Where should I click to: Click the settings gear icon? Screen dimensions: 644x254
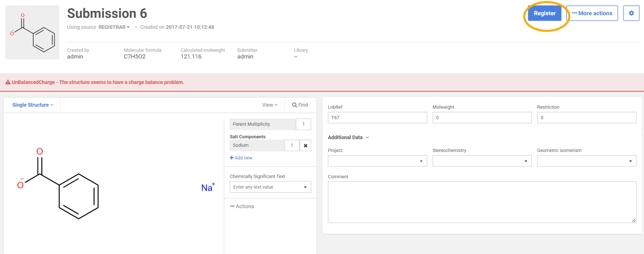[631, 13]
